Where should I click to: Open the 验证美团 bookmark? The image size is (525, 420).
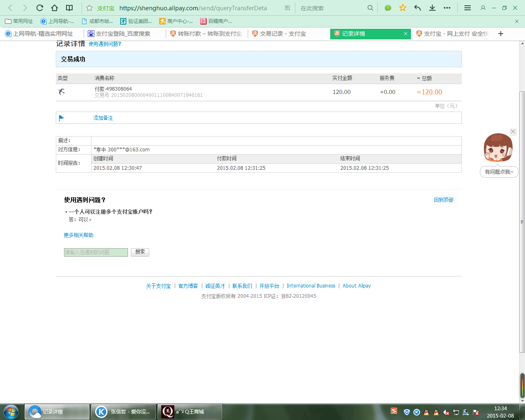[136, 21]
